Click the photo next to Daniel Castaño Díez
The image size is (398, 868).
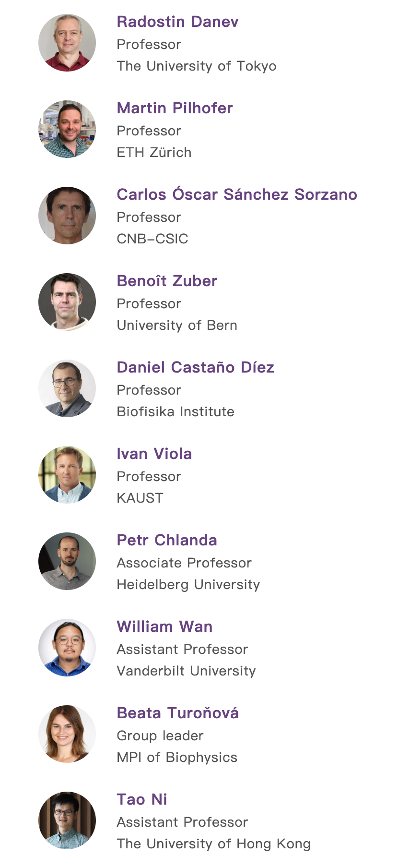pyautogui.click(x=67, y=388)
